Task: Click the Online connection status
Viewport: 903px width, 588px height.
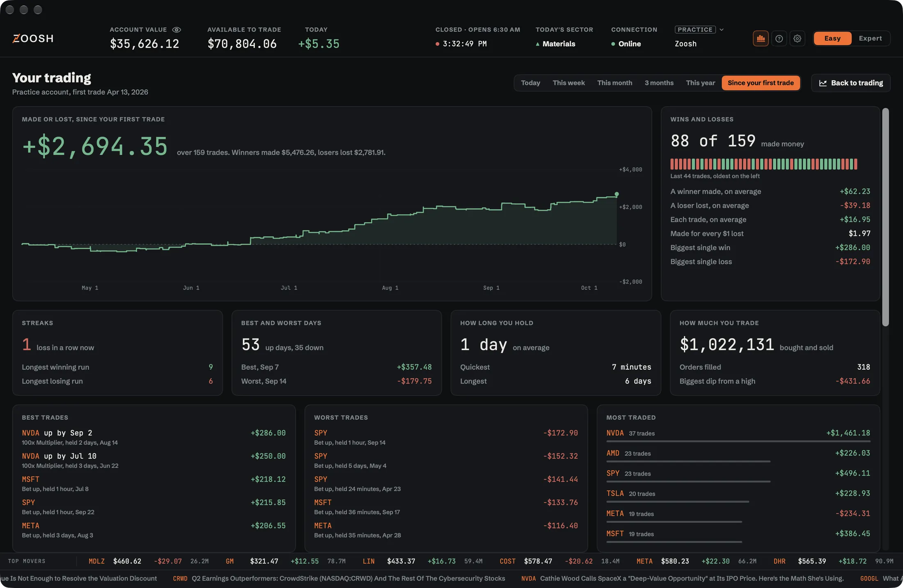Action: click(626, 44)
